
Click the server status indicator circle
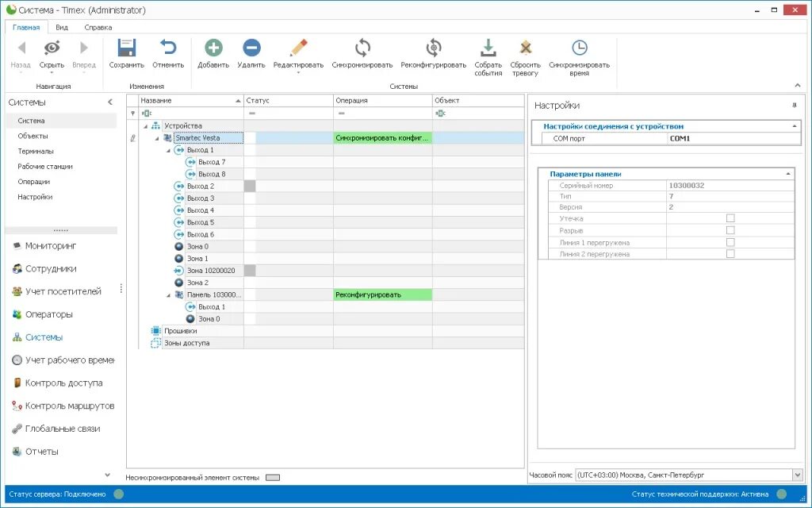pyautogui.click(x=119, y=494)
